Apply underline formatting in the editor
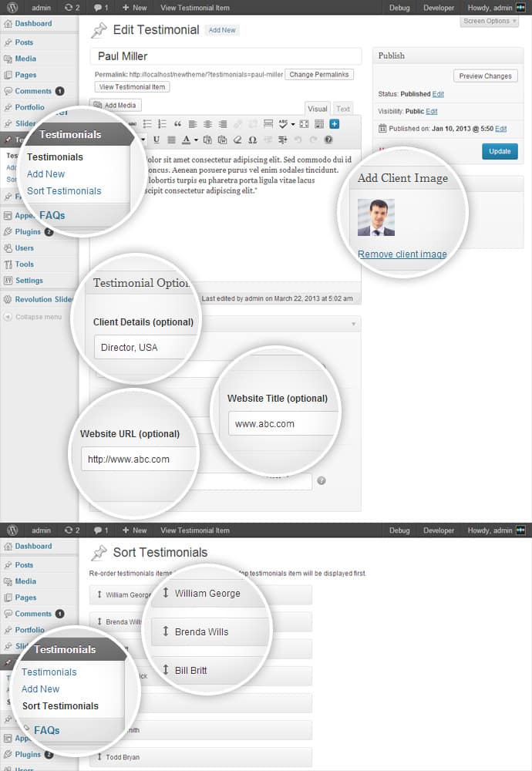 tap(156, 140)
